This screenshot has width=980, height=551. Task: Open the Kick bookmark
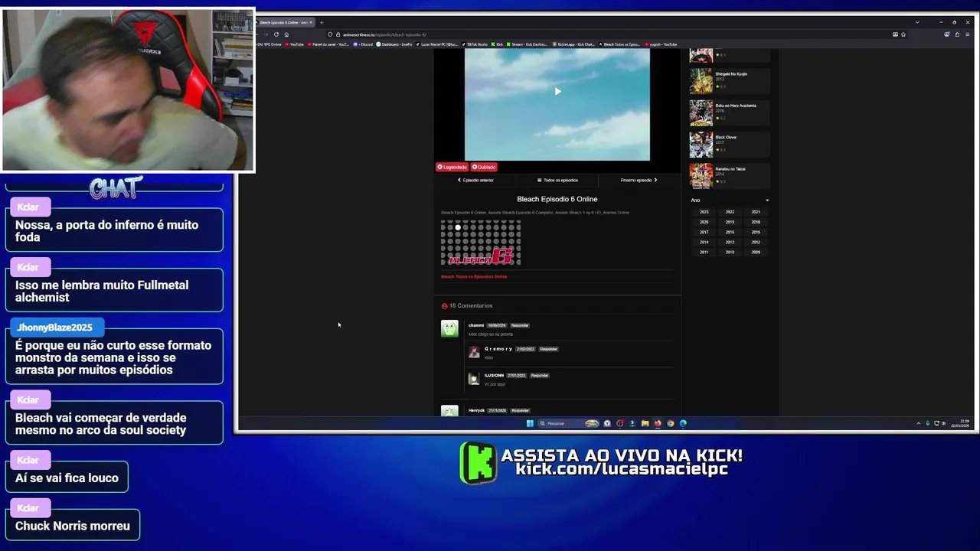tap(498, 44)
